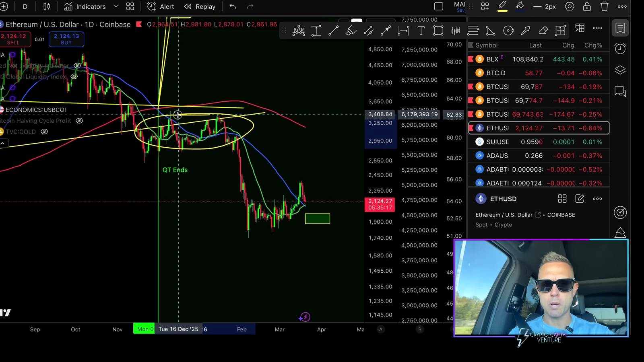Image resolution: width=644 pixels, height=362 pixels.
Task: Open the chat messages sidebar panel
Action: pos(620,92)
